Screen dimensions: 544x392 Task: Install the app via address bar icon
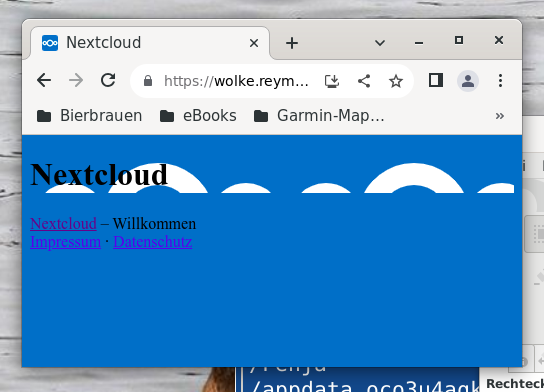coord(332,81)
